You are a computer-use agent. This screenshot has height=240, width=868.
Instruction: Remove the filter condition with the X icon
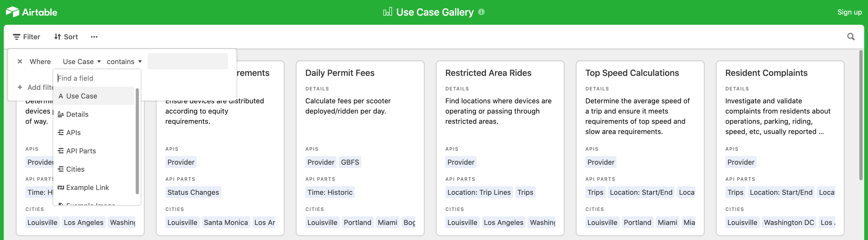[20, 61]
